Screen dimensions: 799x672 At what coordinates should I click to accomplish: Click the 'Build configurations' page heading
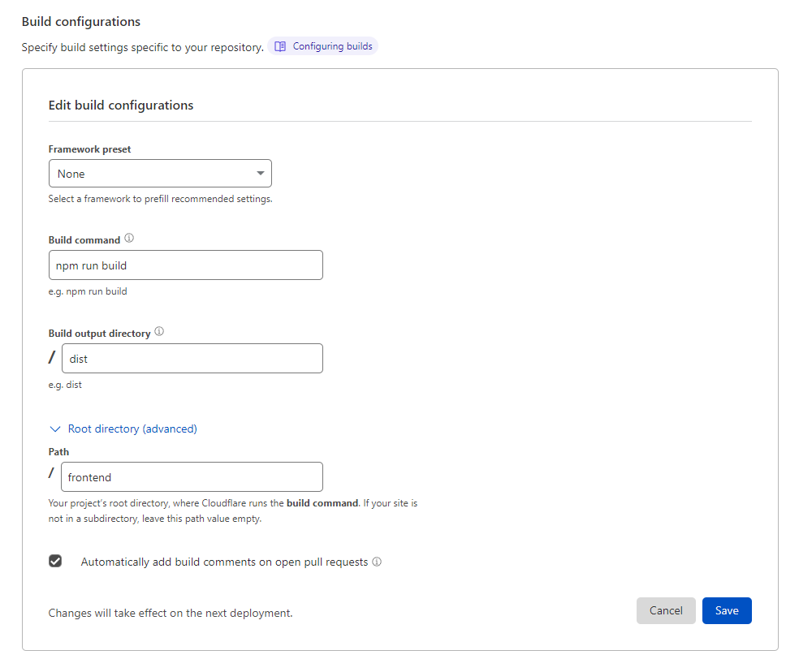coord(81,22)
